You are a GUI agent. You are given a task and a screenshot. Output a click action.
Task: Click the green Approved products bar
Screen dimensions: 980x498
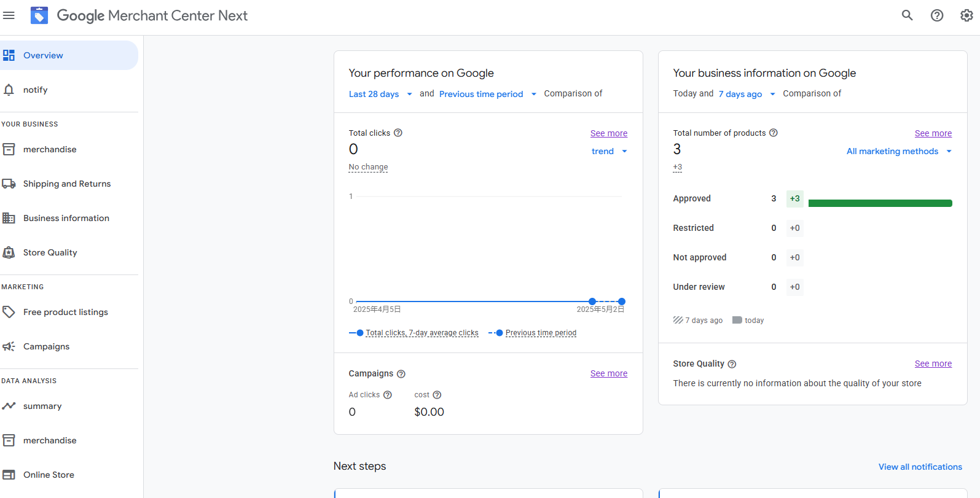click(880, 203)
